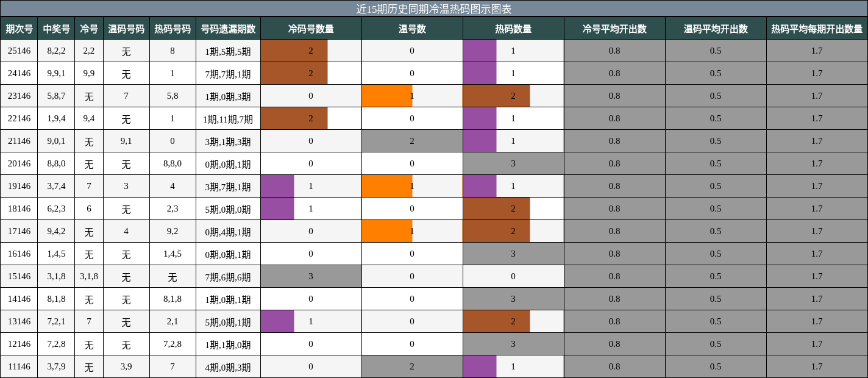Click hot numbers 8,8,0 in row 20146
The height and width of the screenshot is (378, 868).
point(173,163)
